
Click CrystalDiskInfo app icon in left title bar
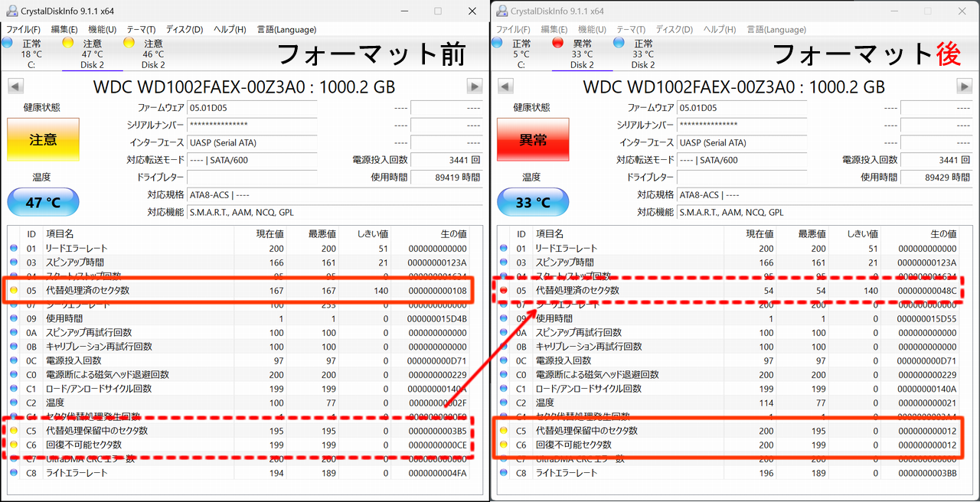pos(11,11)
